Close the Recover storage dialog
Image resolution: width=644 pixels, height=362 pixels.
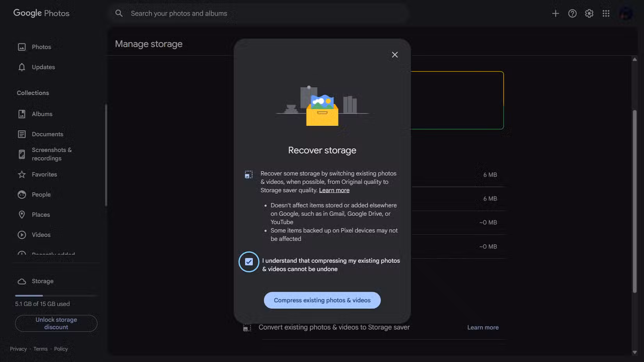pos(395,55)
